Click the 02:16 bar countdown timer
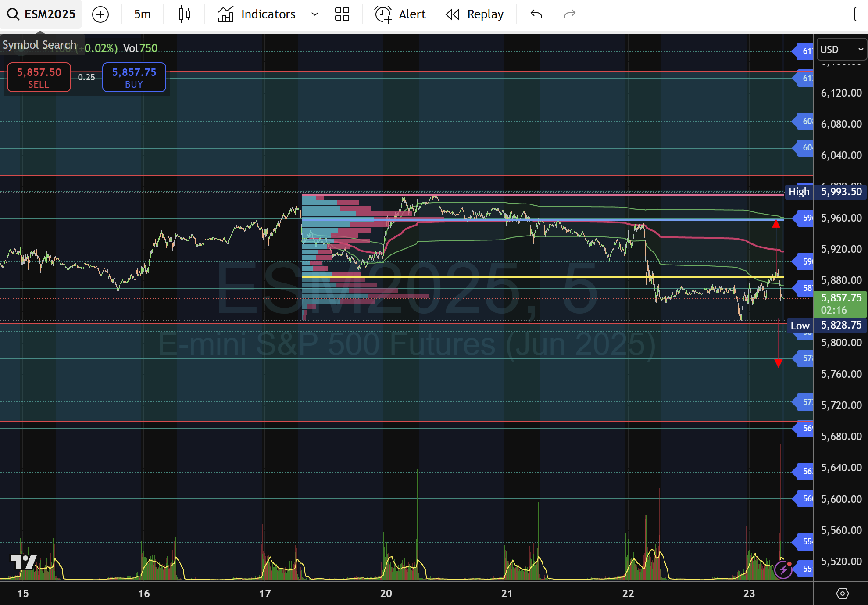 (834, 310)
